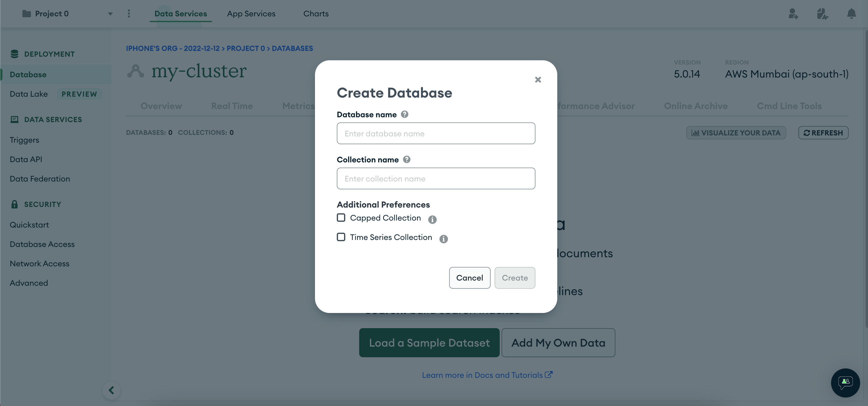Focus the Enter collection name field
This screenshot has height=406, width=868.
tap(436, 178)
